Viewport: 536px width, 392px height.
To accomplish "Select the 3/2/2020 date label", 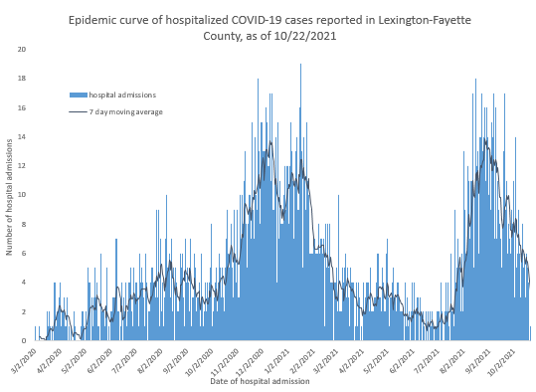I will click(24, 360).
